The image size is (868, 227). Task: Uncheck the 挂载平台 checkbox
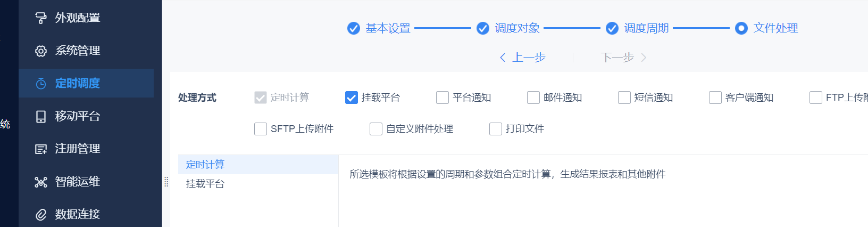[x=352, y=98]
